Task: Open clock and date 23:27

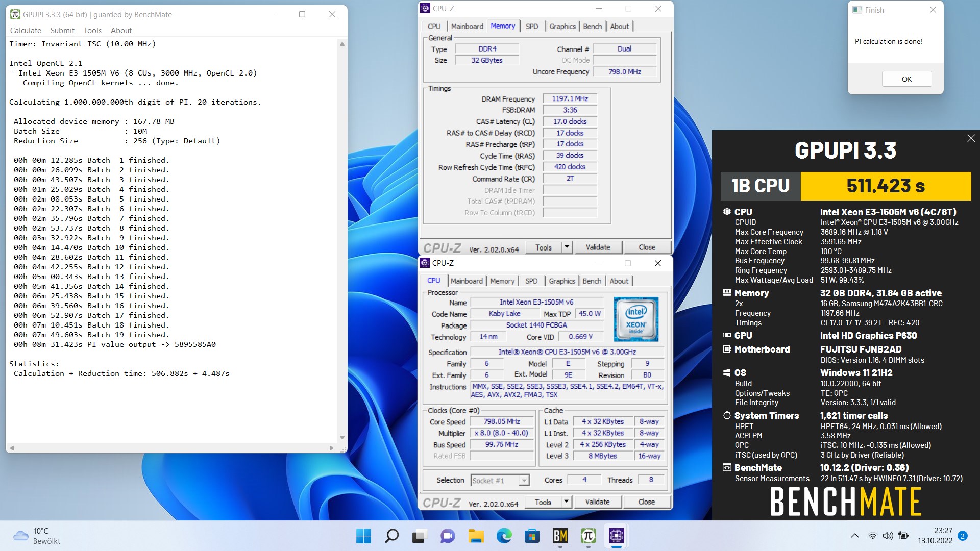Action: tap(935, 536)
